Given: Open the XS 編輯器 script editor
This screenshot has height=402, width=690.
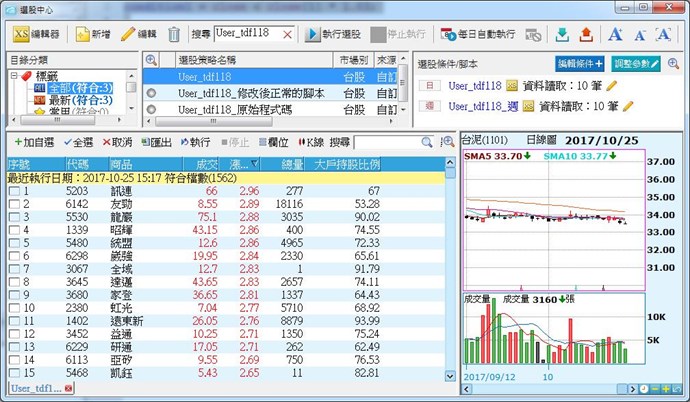Looking at the screenshot, I should tap(35, 34).
